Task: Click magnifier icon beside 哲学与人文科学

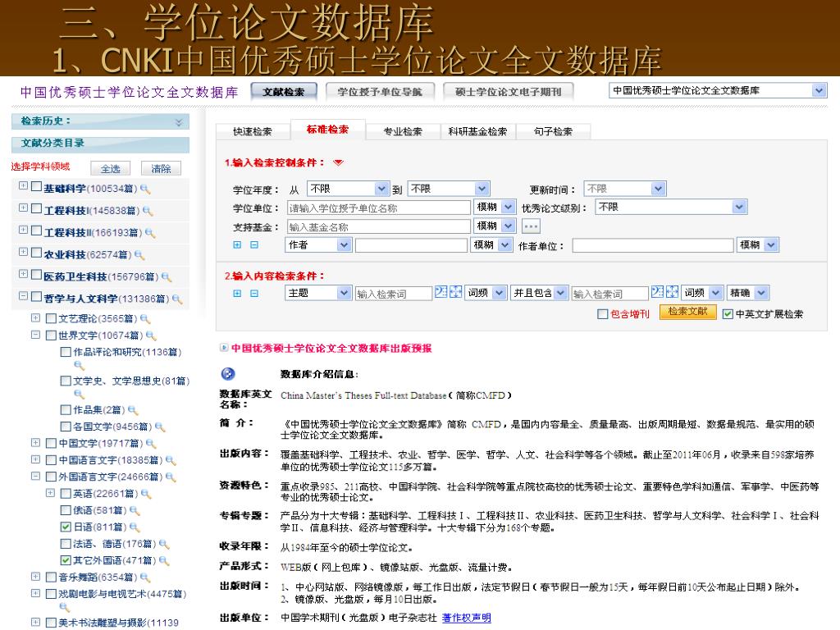Action: (177, 299)
